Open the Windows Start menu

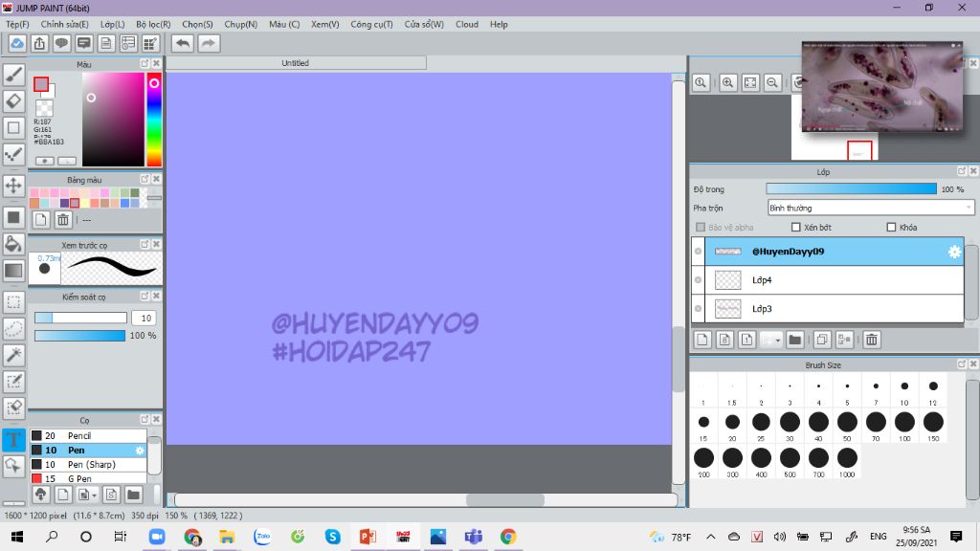coord(17,537)
